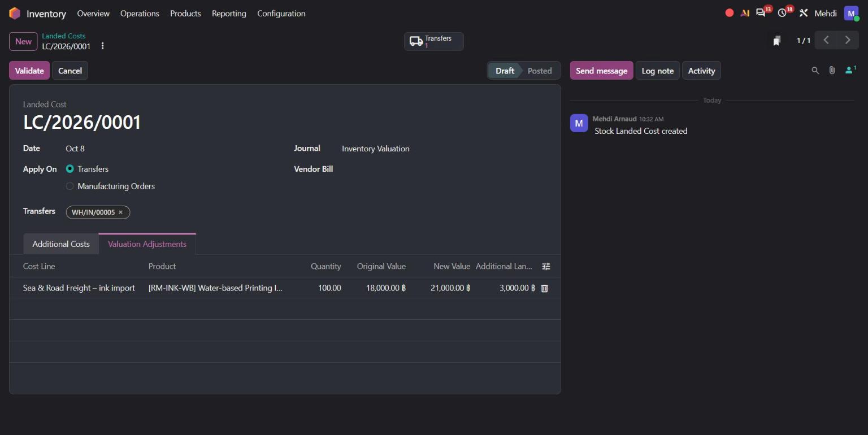Open the Configuration menu
The image size is (868, 435).
[x=281, y=13]
